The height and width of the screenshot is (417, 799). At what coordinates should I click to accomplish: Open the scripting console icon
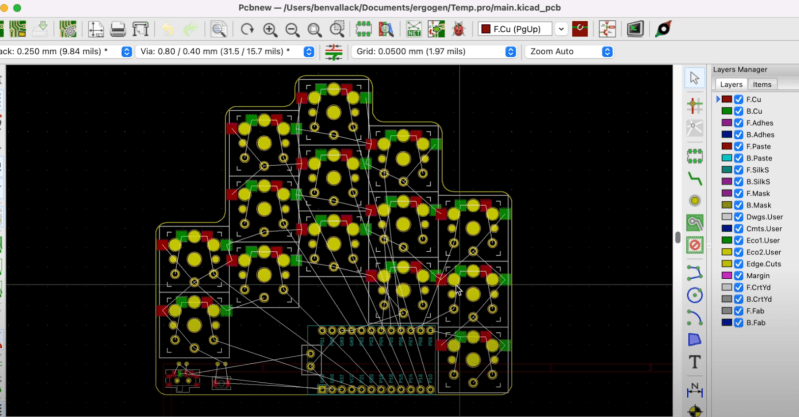[x=634, y=29]
